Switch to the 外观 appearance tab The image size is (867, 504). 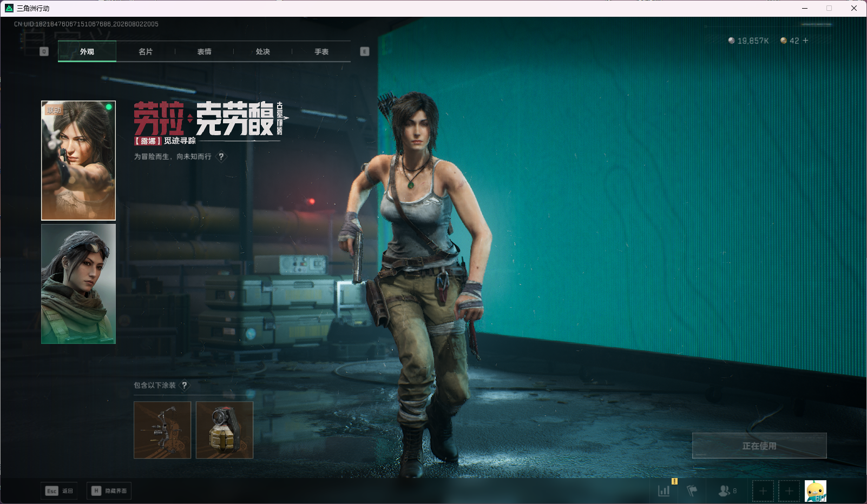pyautogui.click(x=87, y=51)
